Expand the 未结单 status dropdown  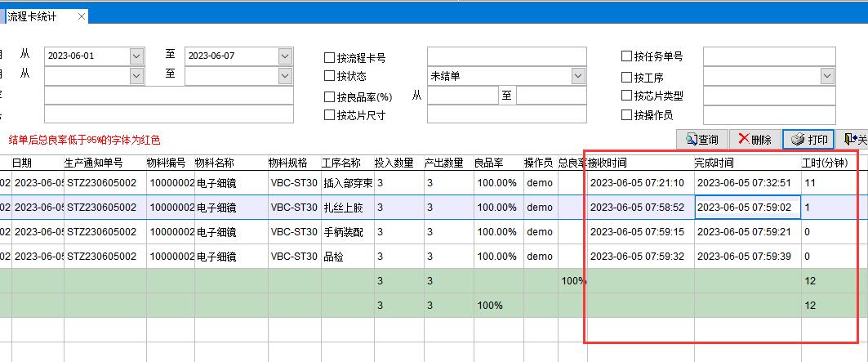coord(578,76)
